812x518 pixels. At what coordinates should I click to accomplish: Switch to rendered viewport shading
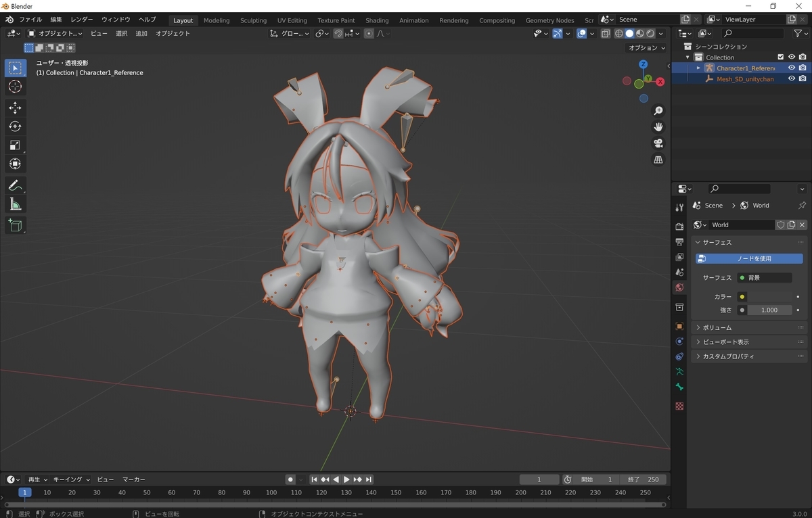pos(650,33)
